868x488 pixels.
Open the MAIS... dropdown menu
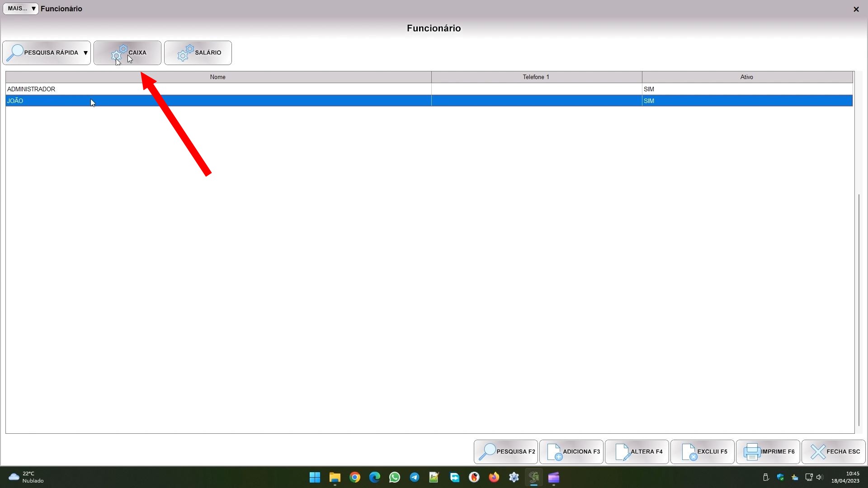tap(21, 9)
